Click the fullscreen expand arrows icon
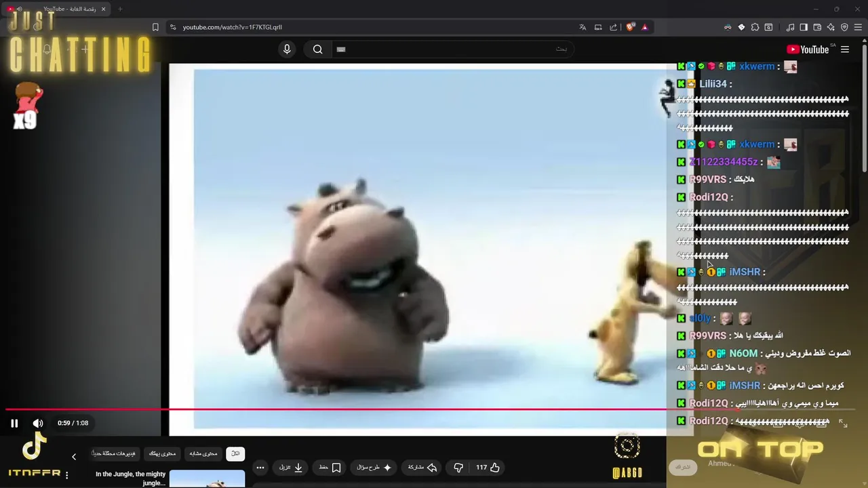Viewport: 868px width, 488px height. click(x=843, y=423)
